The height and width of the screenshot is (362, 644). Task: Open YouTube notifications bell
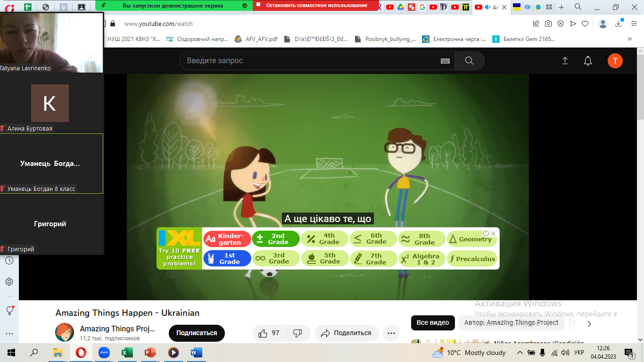click(588, 61)
